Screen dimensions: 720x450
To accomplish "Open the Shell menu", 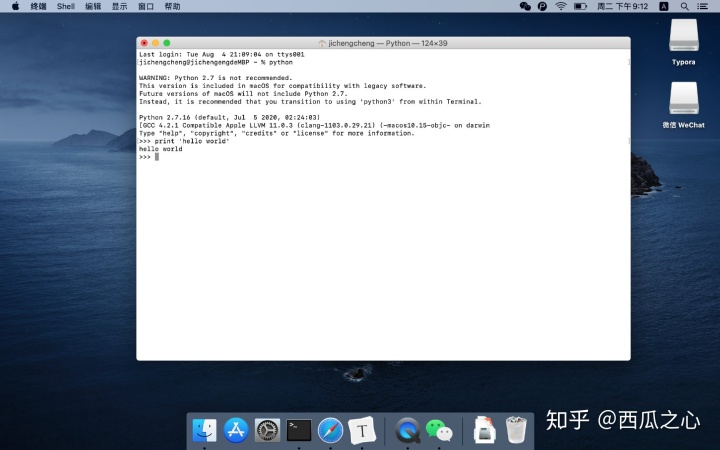I will pos(66,6).
